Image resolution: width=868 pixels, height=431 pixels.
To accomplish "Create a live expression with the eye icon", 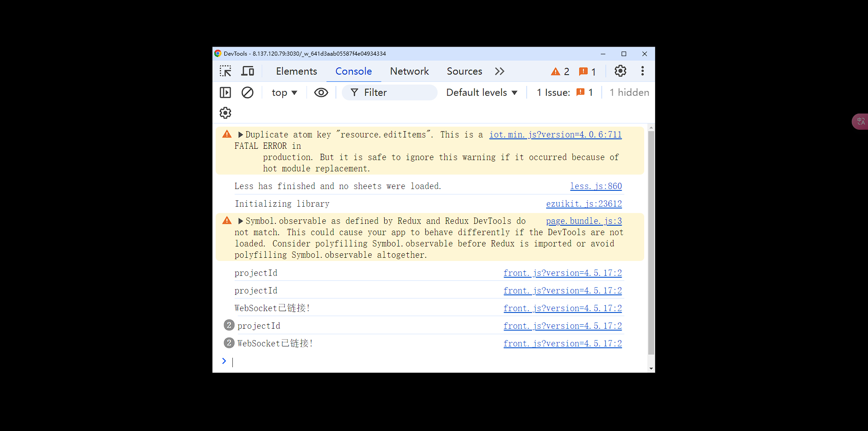I will (x=321, y=93).
